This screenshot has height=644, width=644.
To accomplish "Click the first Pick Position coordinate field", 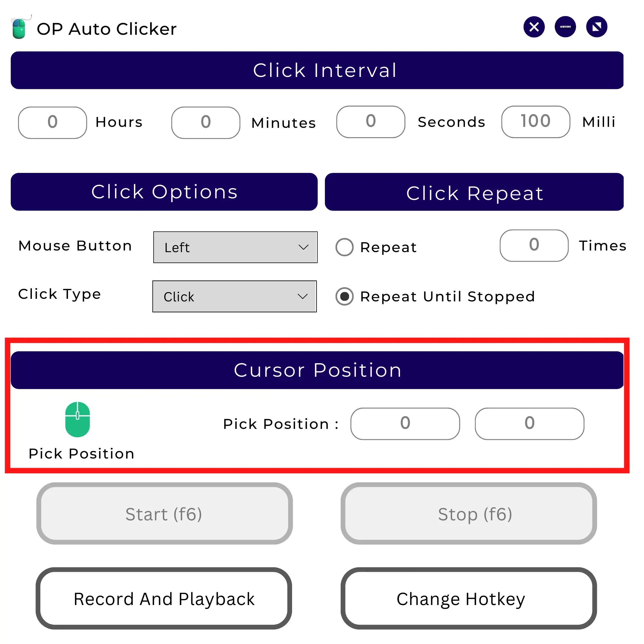I will click(405, 424).
